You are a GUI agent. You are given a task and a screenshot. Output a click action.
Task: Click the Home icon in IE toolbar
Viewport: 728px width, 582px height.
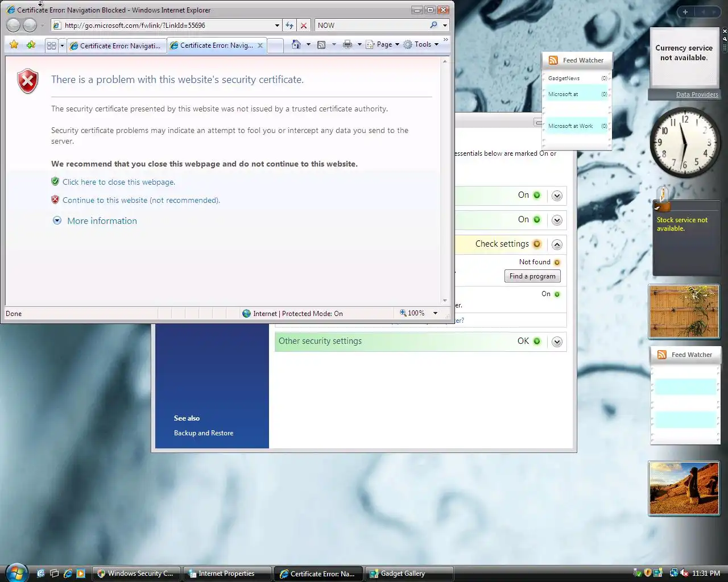[x=296, y=44]
